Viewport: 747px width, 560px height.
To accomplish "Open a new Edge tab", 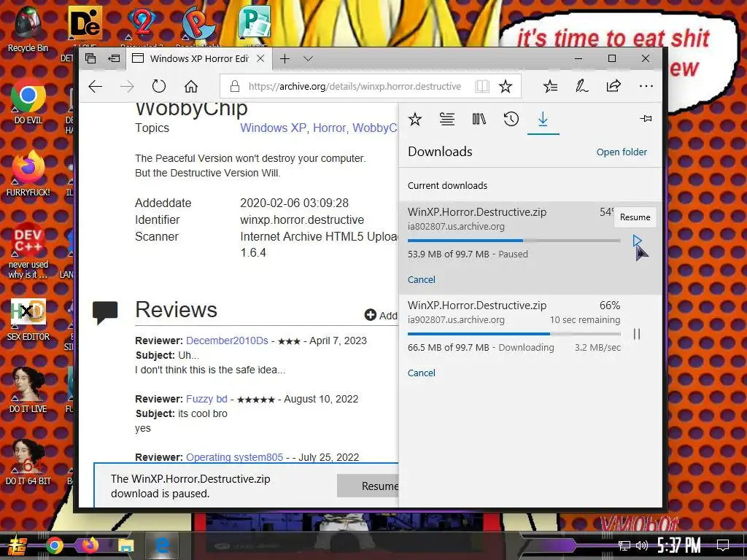I will [285, 58].
